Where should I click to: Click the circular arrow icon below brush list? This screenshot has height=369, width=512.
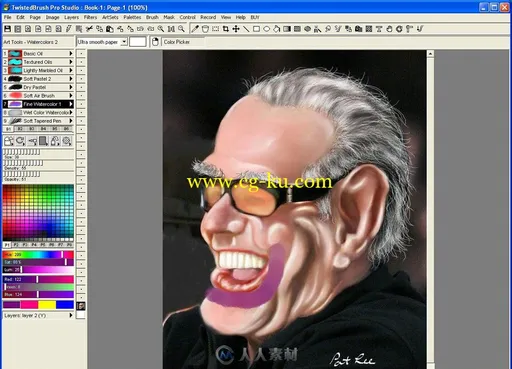[20, 141]
